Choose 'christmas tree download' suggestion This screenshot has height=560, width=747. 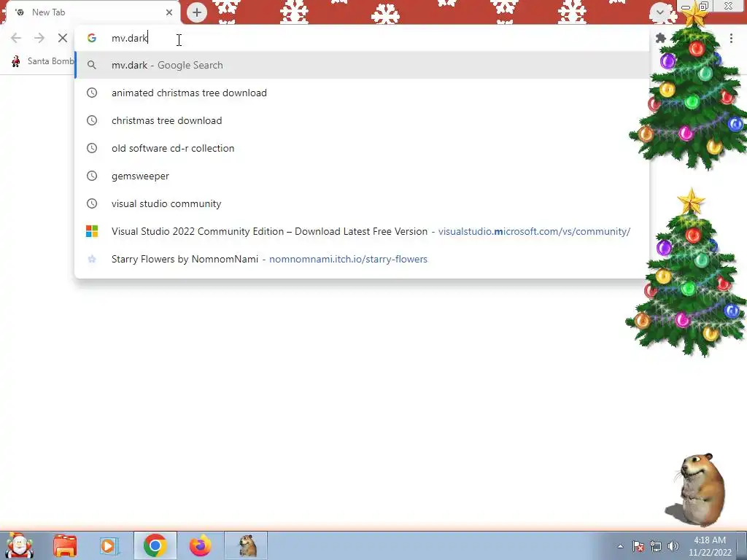(362, 120)
